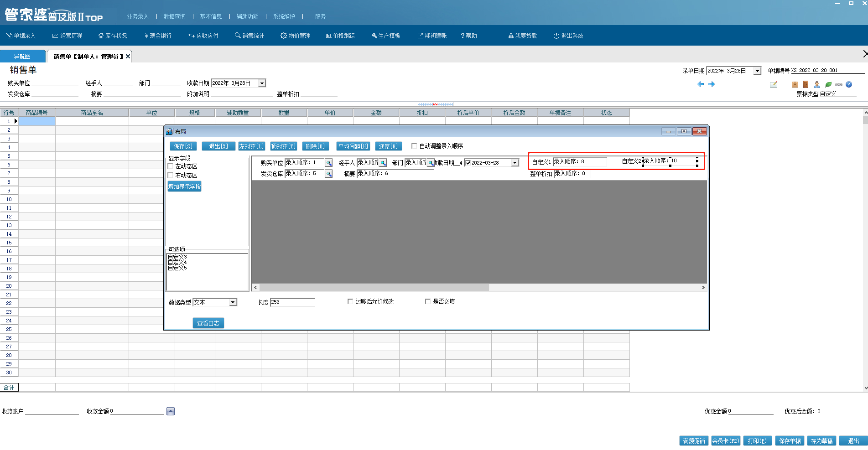Open 数据查询 menu
The width and height of the screenshot is (868, 450).
click(174, 16)
